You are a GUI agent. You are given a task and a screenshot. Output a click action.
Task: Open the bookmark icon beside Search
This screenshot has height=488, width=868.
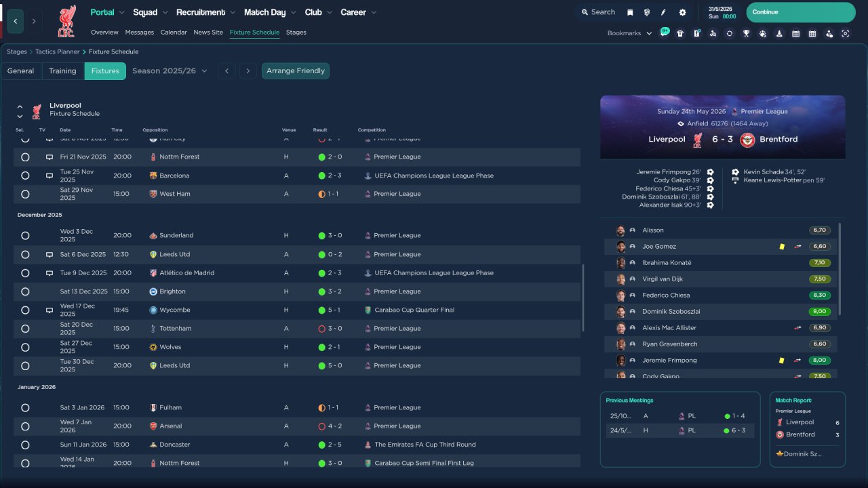click(630, 12)
